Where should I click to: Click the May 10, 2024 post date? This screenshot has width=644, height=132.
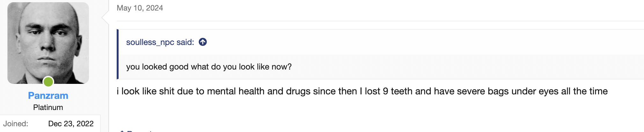point(140,8)
